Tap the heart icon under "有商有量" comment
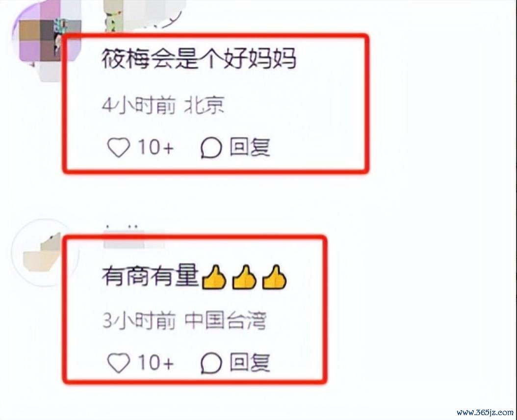Viewport: 517px width, 420px height. click(x=119, y=363)
